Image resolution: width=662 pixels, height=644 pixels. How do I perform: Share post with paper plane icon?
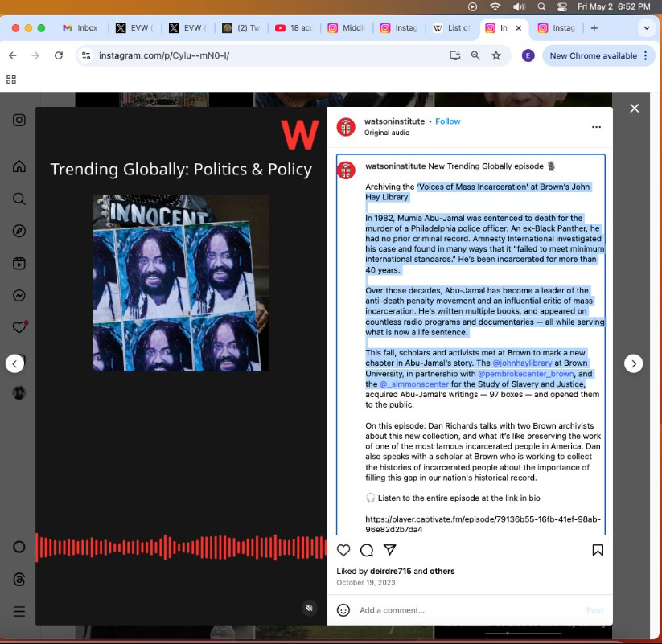[389, 549]
